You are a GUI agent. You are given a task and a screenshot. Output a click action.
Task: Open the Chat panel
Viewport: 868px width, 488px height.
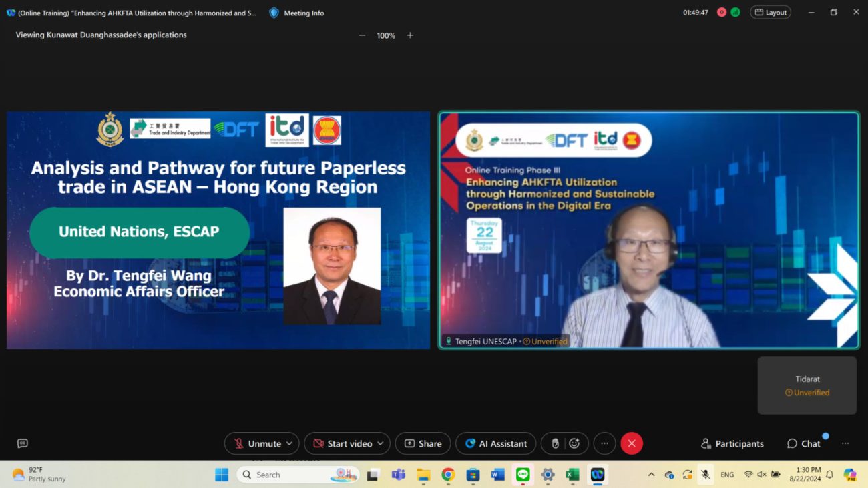point(804,443)
